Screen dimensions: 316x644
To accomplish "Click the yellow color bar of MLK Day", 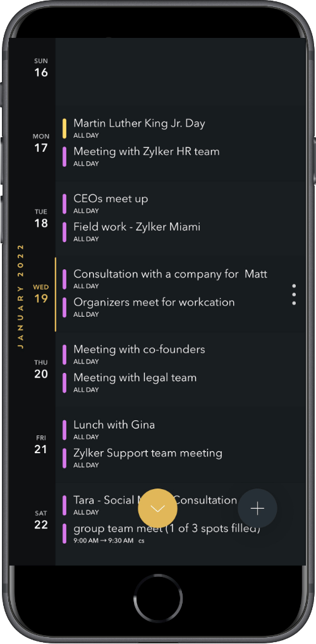I will (64, 128).
